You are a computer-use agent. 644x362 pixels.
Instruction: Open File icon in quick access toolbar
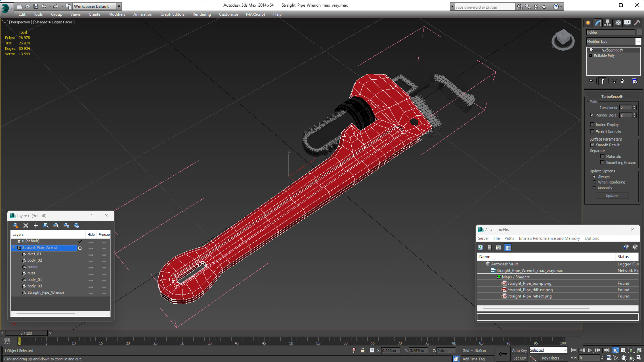[28, 6]
